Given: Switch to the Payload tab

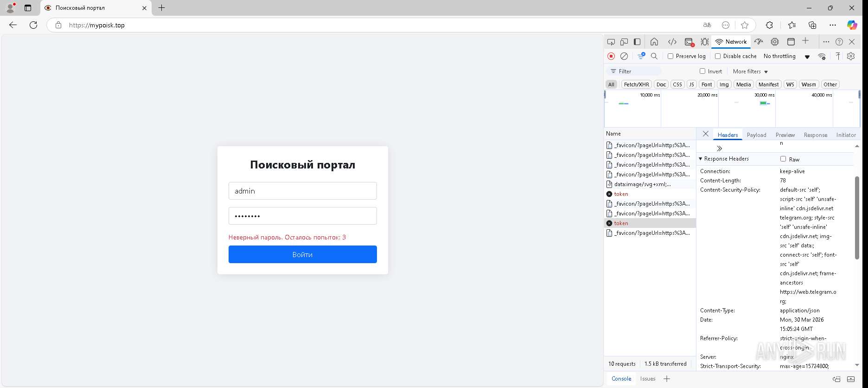Looking at the screenshot, I should (756, 135).
